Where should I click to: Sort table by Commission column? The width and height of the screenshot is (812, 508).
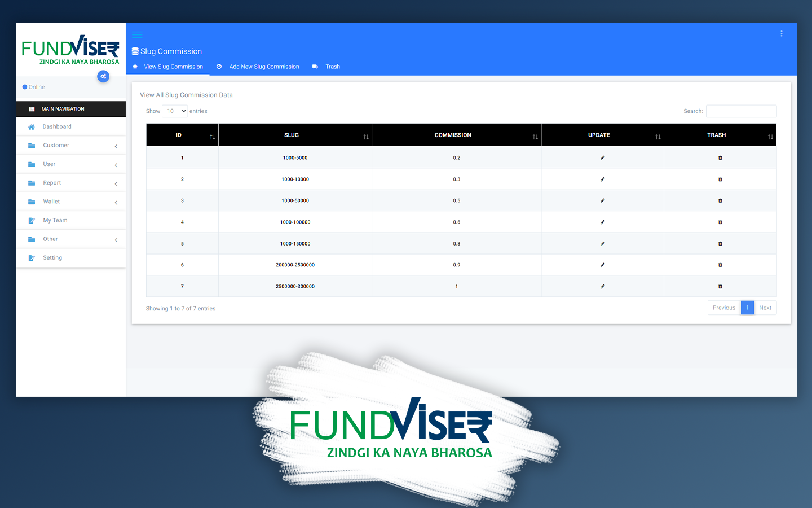pos(456,135)
